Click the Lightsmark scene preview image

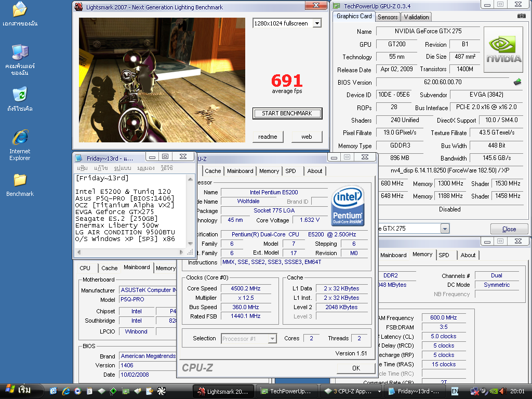point(162,80)
